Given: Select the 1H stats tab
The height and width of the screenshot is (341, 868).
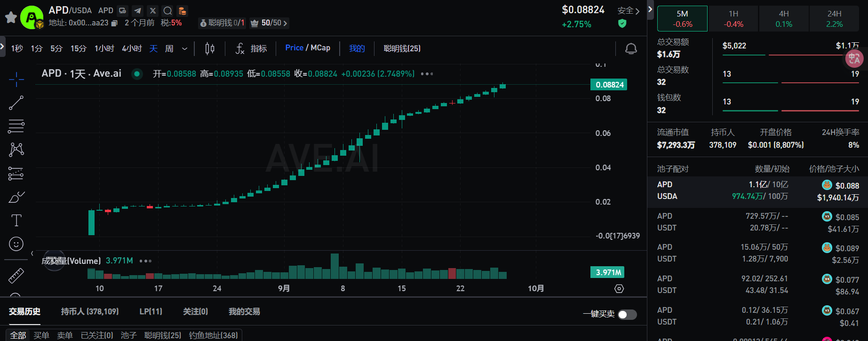Looking at the screenshot, I should 733,19.
